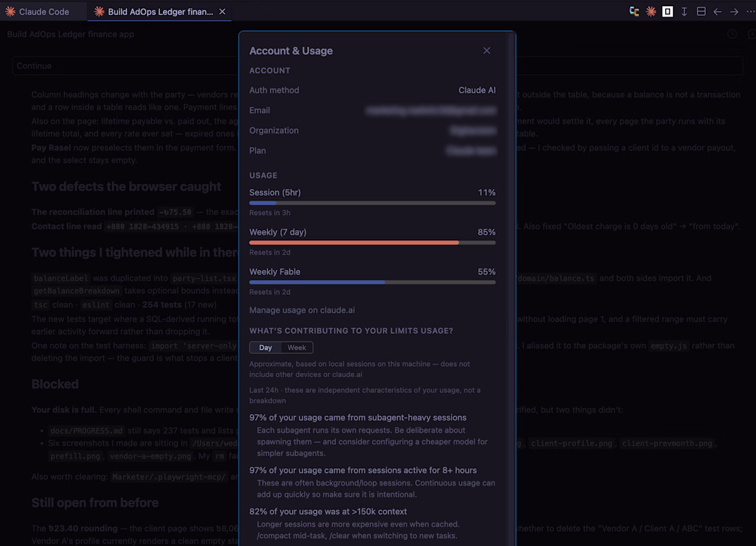The width and height of the screenshot is (756, 546).
Task: Click the 11% session usage value
Action: (487, 193)
